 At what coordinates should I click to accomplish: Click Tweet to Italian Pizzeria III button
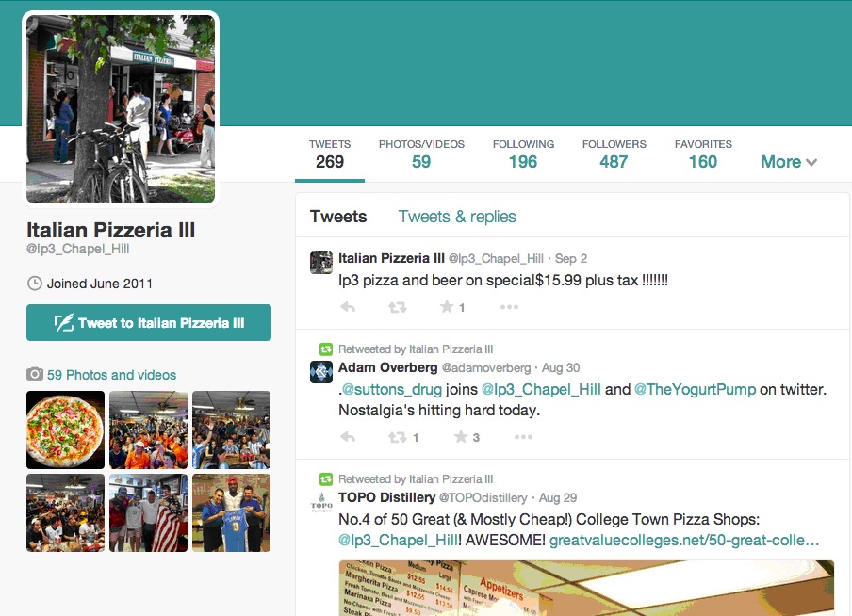[149, 323]
